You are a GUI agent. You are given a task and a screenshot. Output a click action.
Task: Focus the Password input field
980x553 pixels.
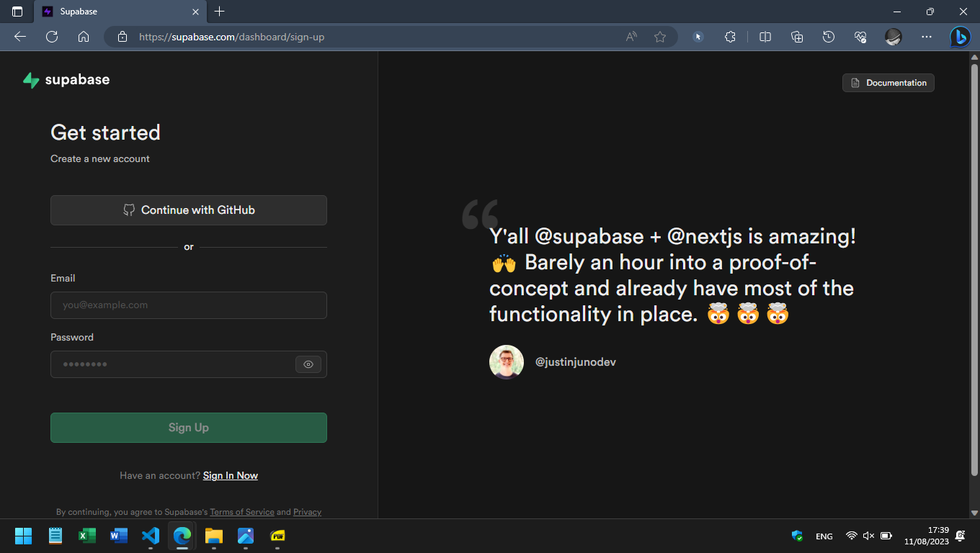pos(189,364)
